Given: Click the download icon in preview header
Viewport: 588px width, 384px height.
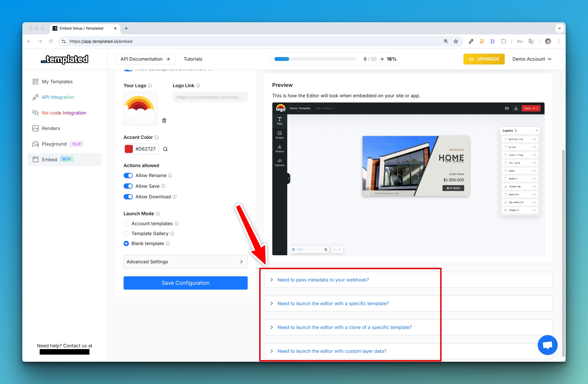Looking at the screenshot, I should [x=516, y=108].
